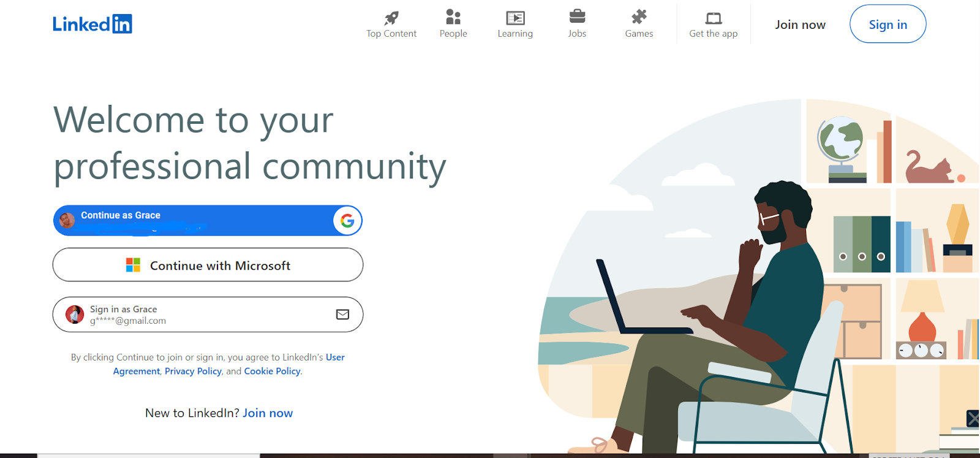Image resolution: width=980 pixels, height=458 pixels.
Task: Select Top Content in the navigation
Action: [x=391, y=34]
